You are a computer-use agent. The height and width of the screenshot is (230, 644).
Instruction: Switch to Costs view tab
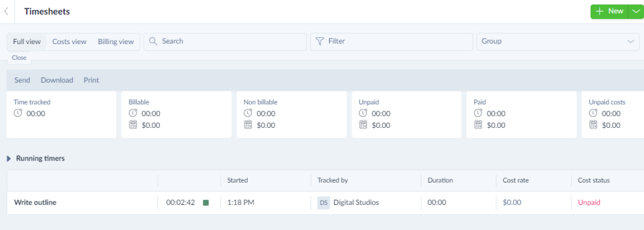pos(69,42)
